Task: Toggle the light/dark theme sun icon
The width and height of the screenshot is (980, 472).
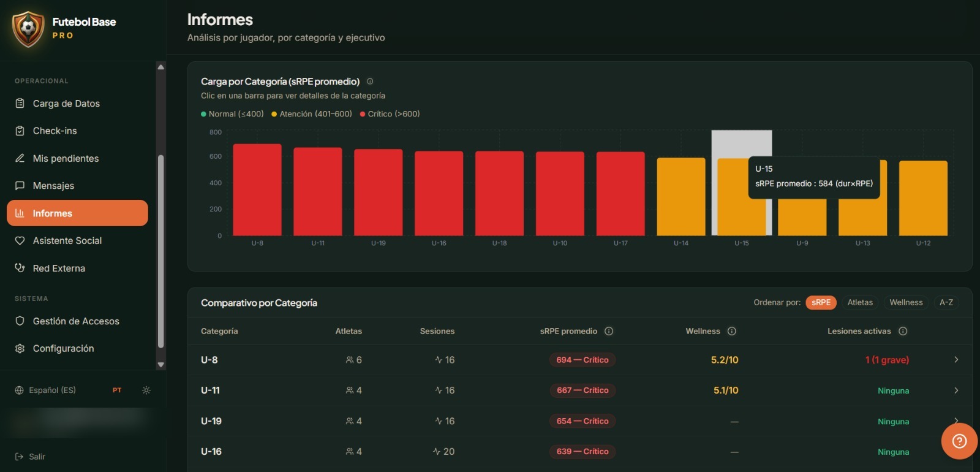Action: tap(146, 390)
